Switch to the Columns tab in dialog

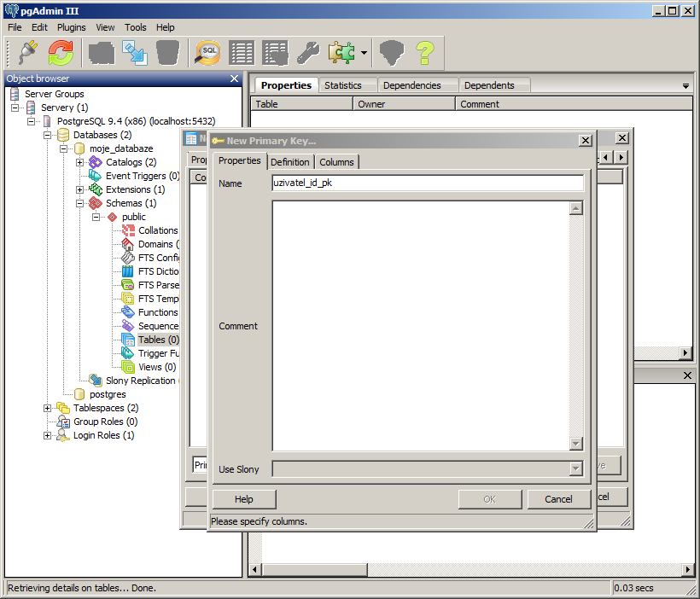336,162
